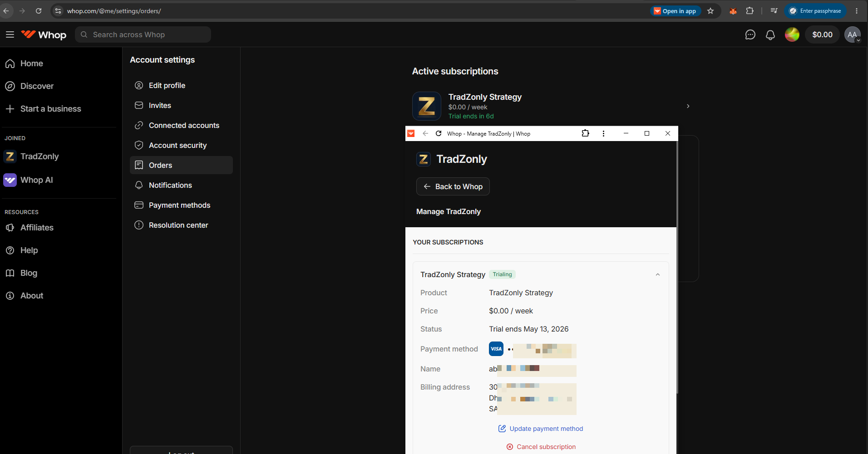Open the media control icon in toolbar
The image size is (868, 454).
[774, 11]
